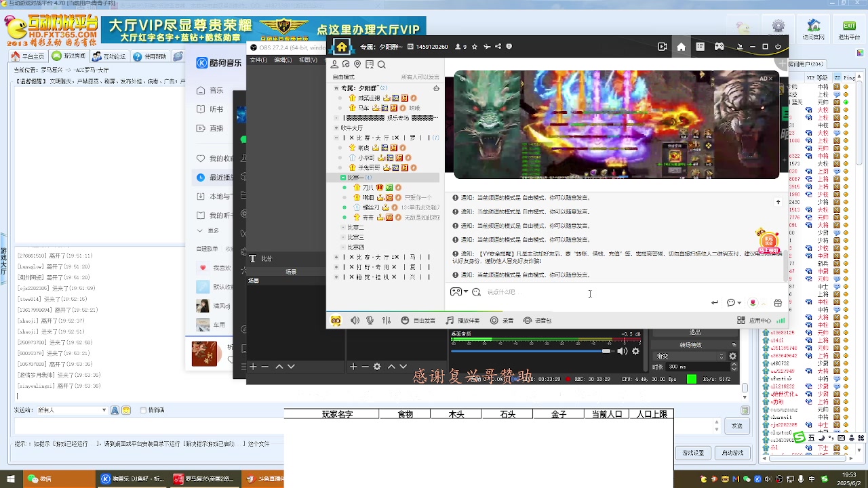
Task: Add a new OBS scene with plus button
Action: 253,367
